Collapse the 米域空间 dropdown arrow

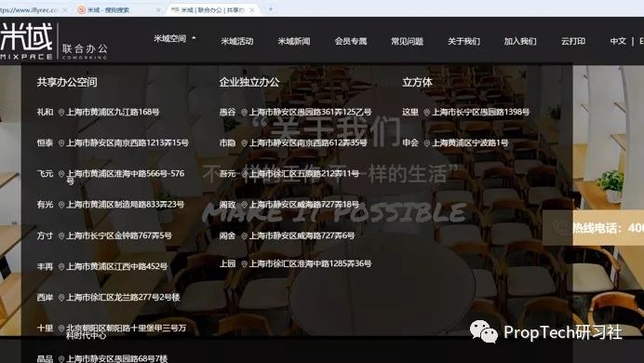pyautogui.click(x=194, y=38)
